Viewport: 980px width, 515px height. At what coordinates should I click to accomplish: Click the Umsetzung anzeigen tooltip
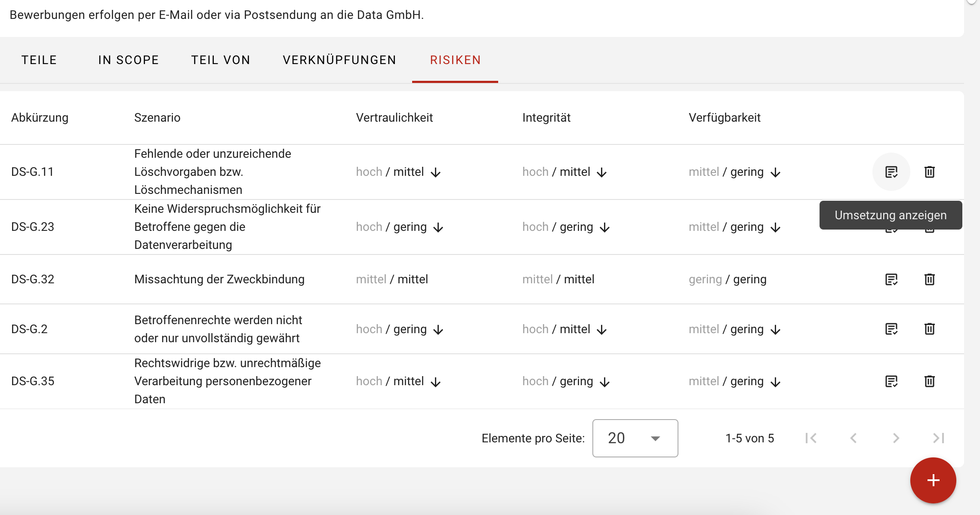(890, 215)
